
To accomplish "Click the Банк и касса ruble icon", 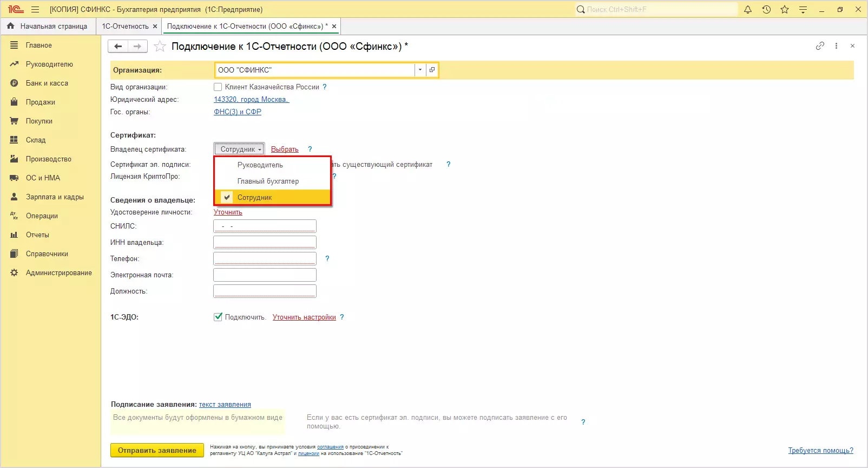I will [14, 83].
